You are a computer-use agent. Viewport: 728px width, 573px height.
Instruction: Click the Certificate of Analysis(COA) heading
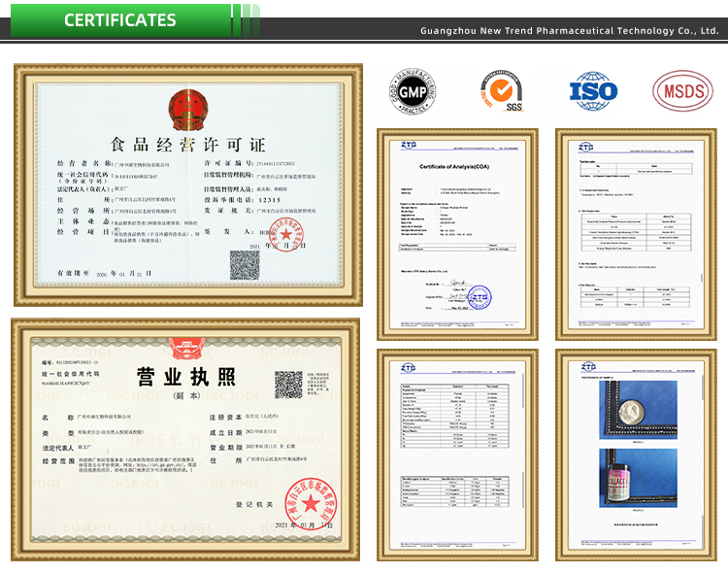point(454,166)
